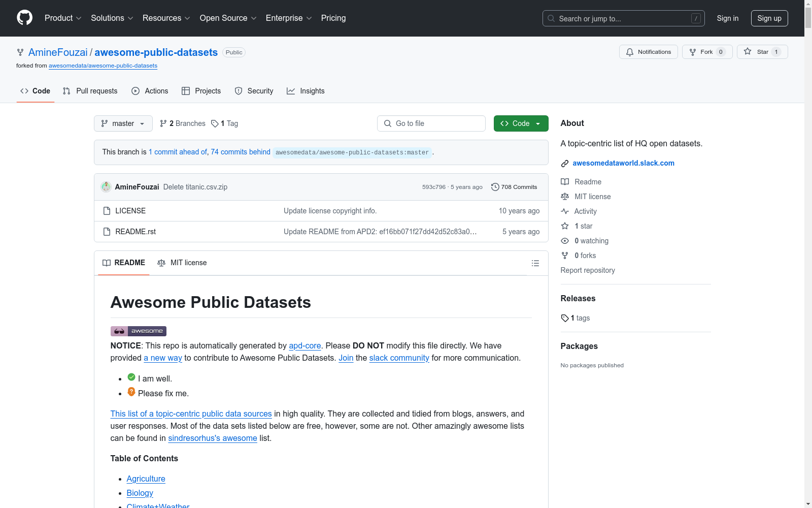Open the Projects tab

[x=201, y=91]
